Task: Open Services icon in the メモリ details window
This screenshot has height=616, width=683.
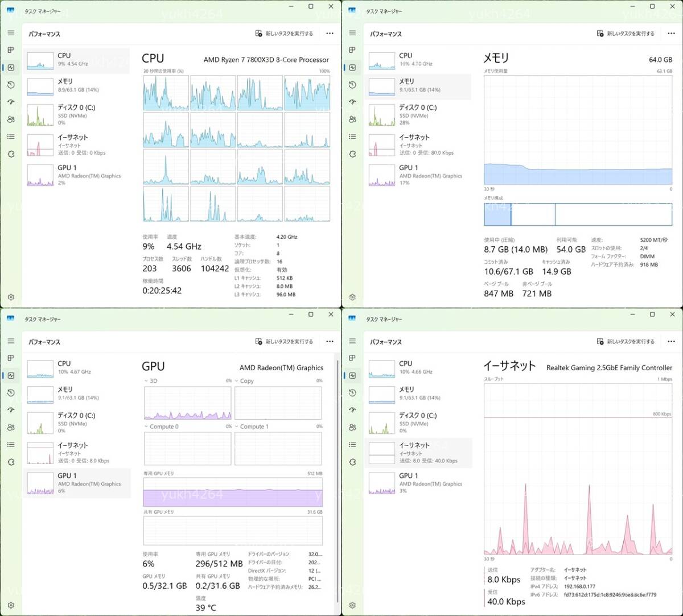Action: click(x=352, y=154)
